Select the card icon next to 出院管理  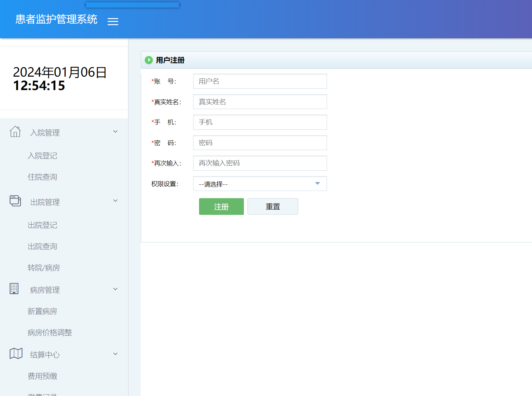click(15, 201)
